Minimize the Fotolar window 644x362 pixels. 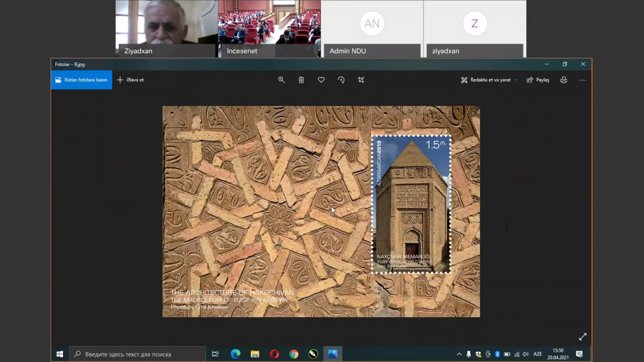tap(547, 64)
